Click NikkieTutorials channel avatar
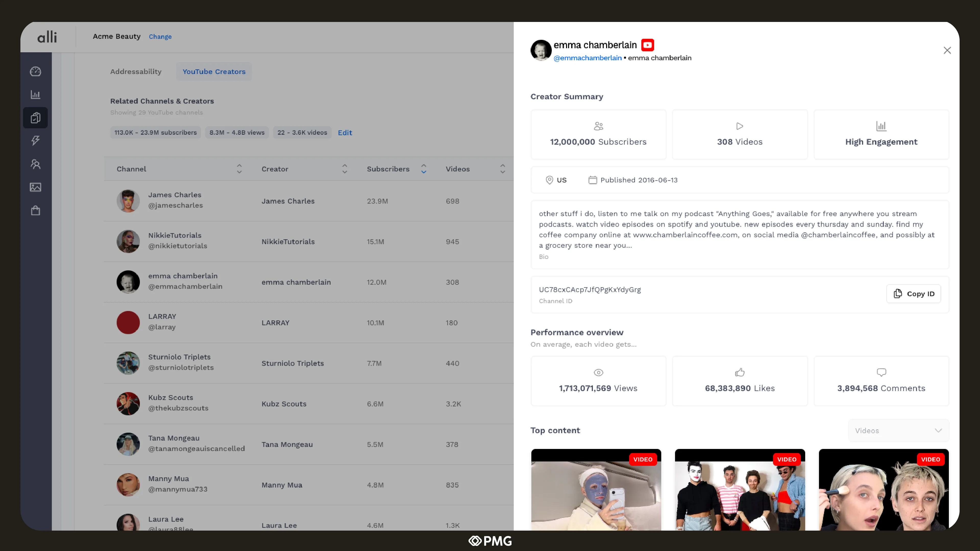The height and width of the screenshot is (551, 980). 128,242
